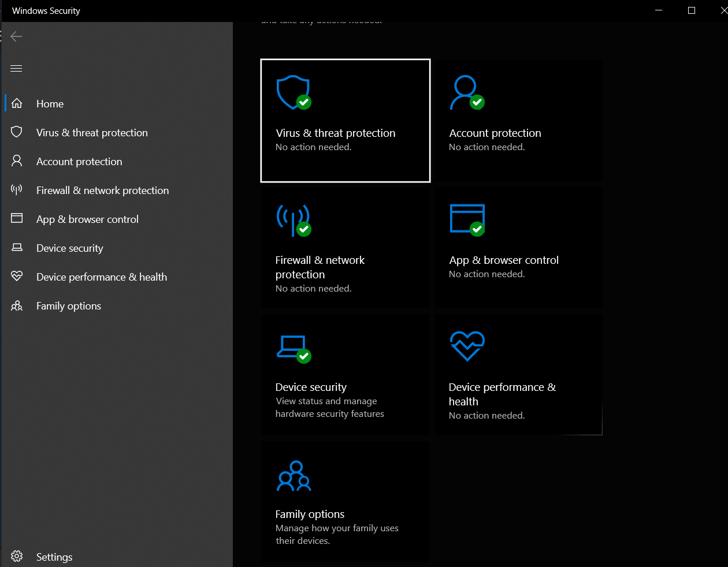Click the Firewall & network antenna tile icon

tap(293, 220)
